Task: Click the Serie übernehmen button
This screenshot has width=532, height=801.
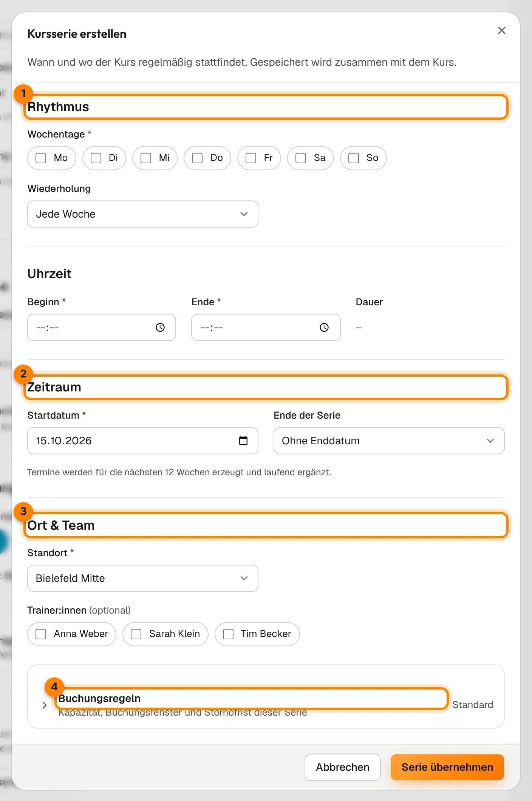Action: pyautogui.click(x=447, y=767)
